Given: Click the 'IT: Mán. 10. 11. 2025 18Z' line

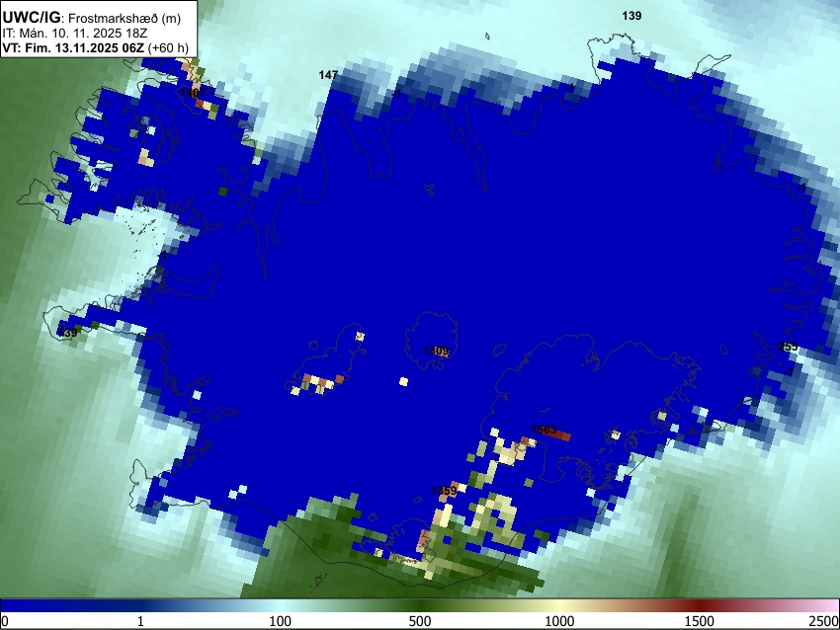Looking at the screenshot, I should click(x=74, y=34).
